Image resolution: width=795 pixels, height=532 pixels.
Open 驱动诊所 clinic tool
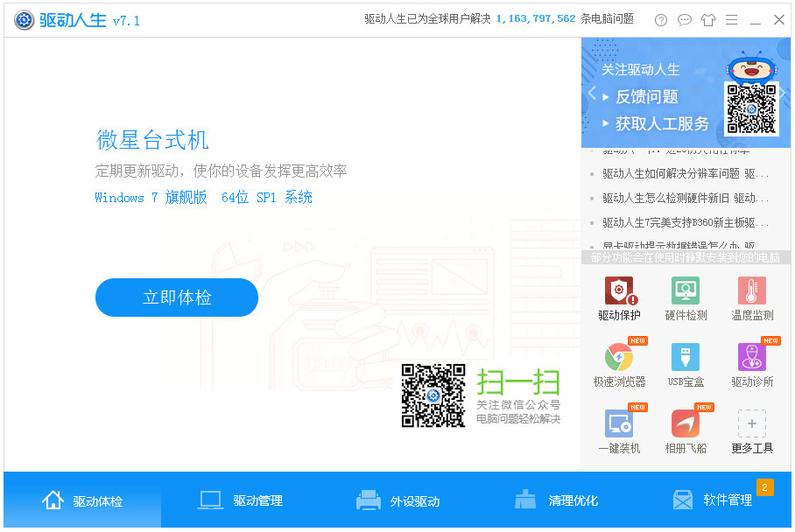[752, 365]
